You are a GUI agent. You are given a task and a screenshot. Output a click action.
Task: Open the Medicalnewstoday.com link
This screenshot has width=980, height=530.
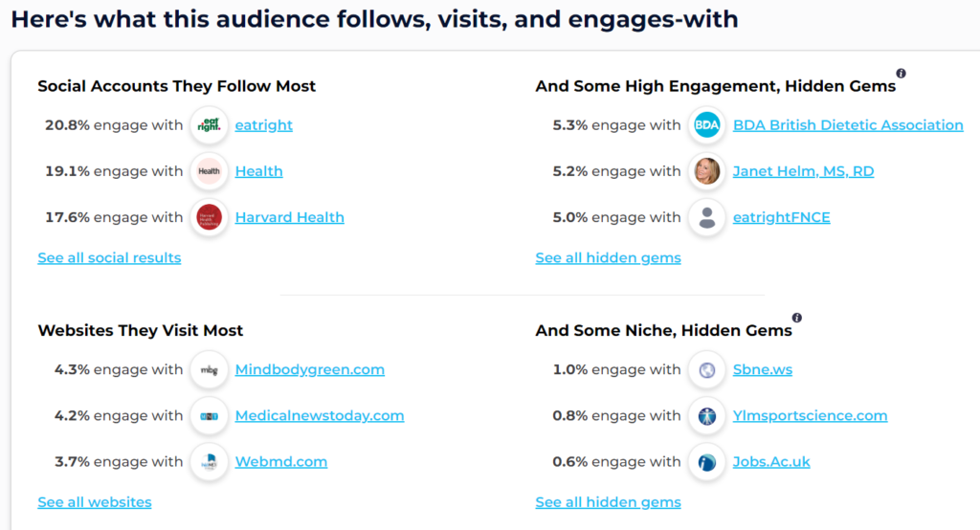click(320, 415)
